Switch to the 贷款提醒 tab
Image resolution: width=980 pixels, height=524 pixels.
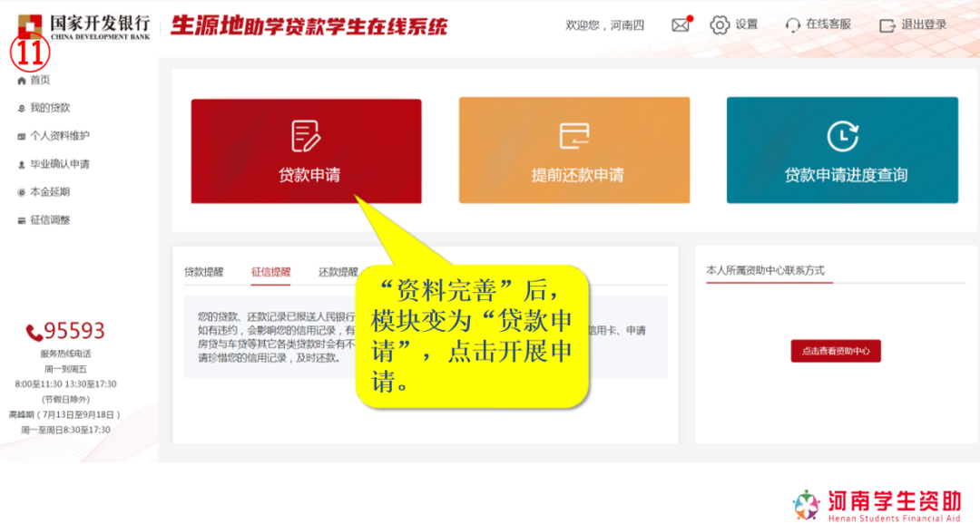[x=203, y=272]
